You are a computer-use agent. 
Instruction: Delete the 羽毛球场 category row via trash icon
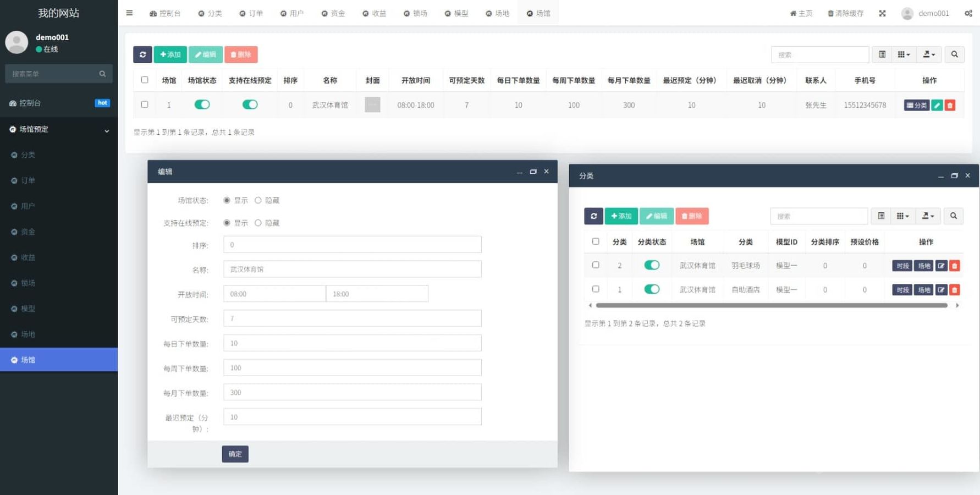pos(955,266)
